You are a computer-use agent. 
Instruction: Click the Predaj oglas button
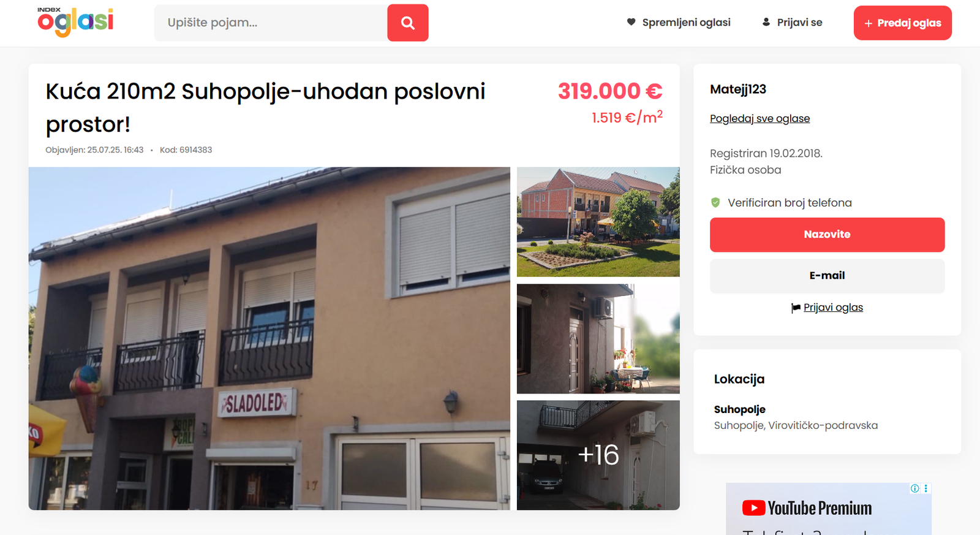902,23
